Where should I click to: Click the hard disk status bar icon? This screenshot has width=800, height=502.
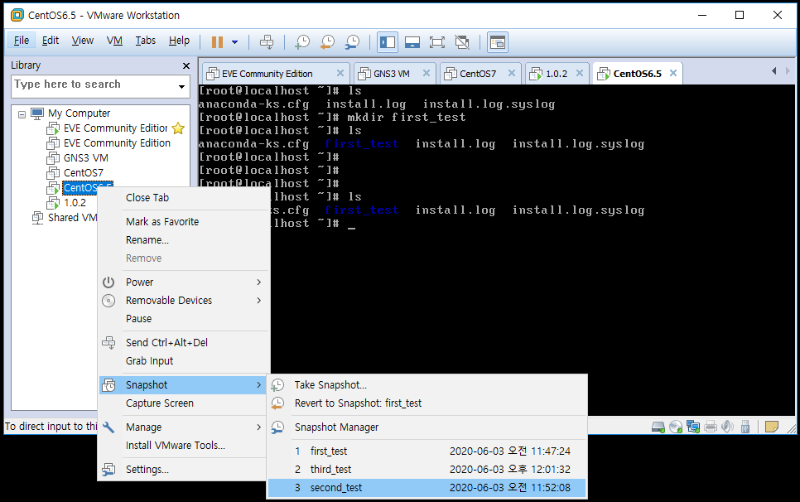coord(658,426)
